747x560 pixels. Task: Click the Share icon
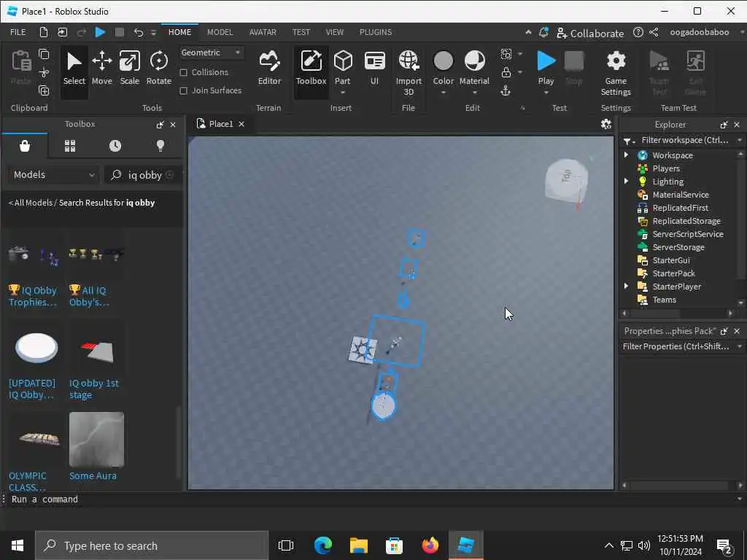pos(654,32)
